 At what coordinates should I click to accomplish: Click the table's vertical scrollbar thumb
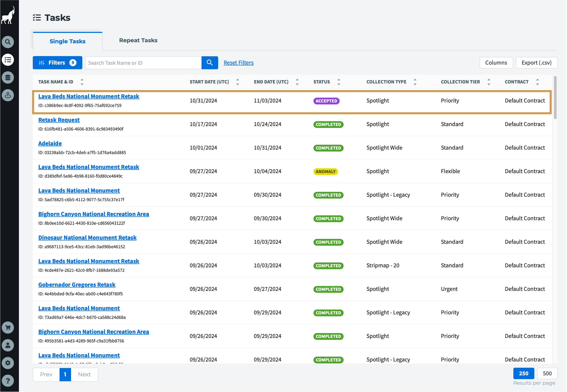556,98
